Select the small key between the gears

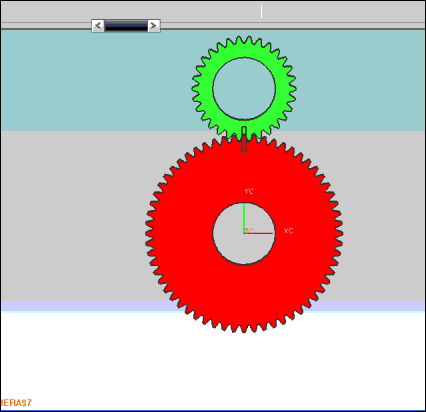tap(244, 139)
